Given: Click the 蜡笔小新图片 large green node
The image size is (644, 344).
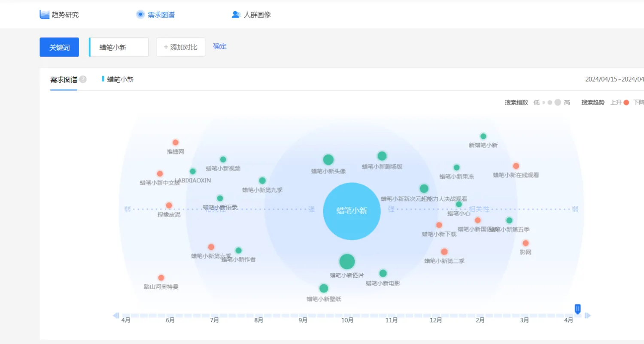Looking at the screenshot, I should [x=347, y=261].
